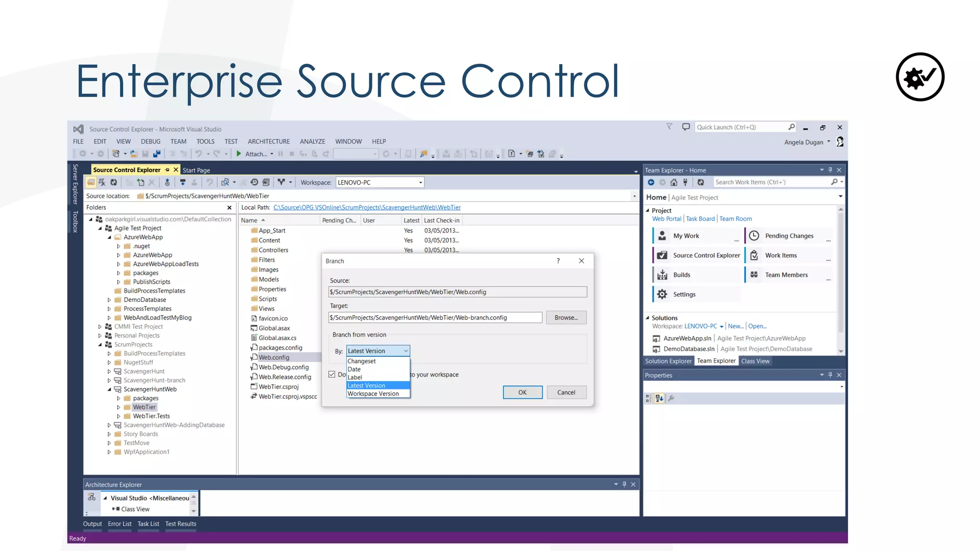Click the Refresh icon in Source Control Explorer toolbar
Image resolution: width=980 pixels, height=551 pixels.
[114, 182]
